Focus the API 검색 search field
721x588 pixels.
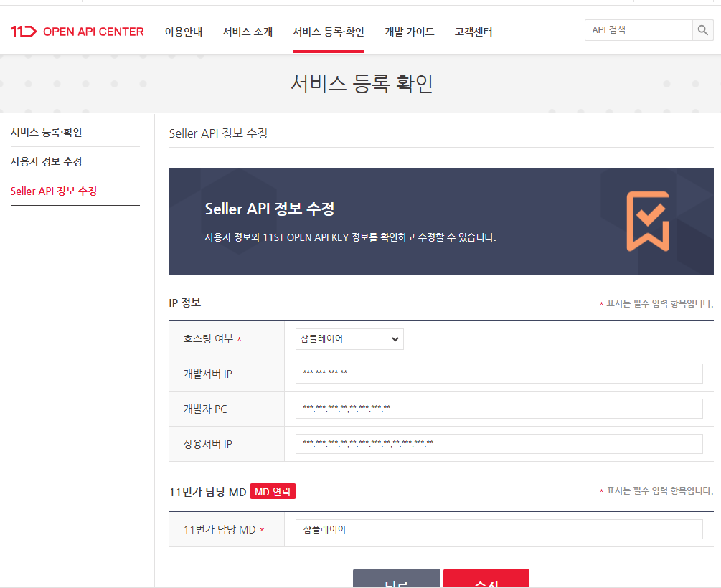638,30
